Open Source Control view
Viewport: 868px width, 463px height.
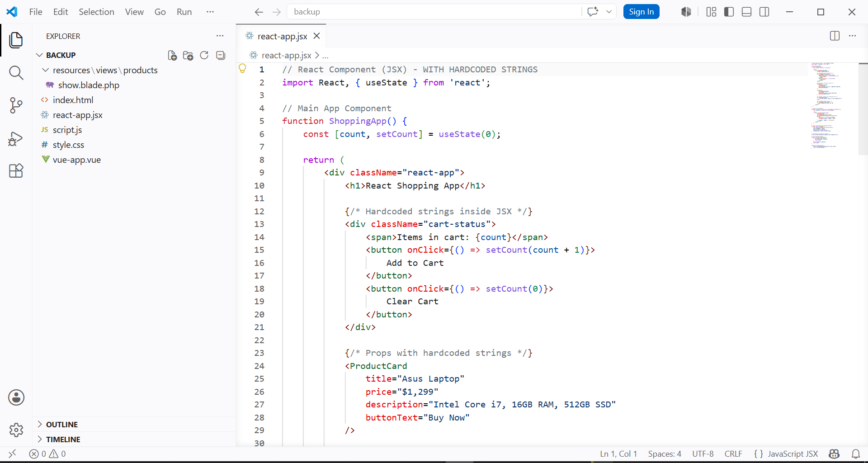(x=16, y=105)
